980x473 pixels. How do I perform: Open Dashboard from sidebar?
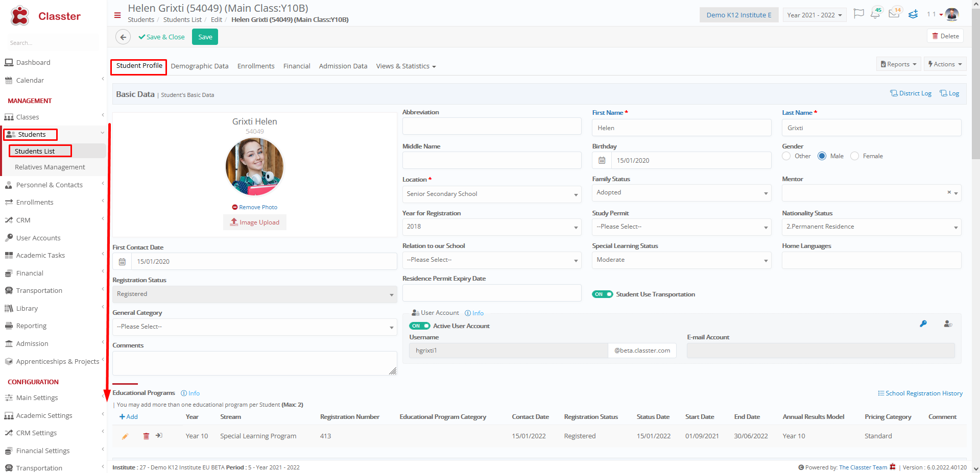pos(33,62)
